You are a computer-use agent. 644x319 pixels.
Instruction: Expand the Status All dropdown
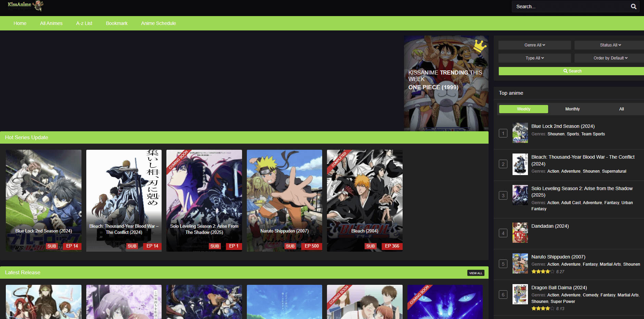610,45
